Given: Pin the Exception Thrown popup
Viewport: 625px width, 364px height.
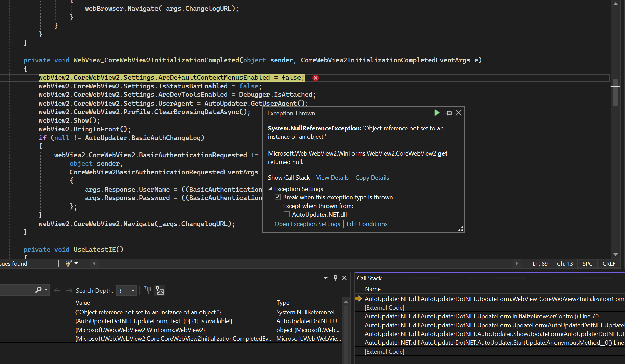Looking at the screenshot, I should click(x=448, y=113).
